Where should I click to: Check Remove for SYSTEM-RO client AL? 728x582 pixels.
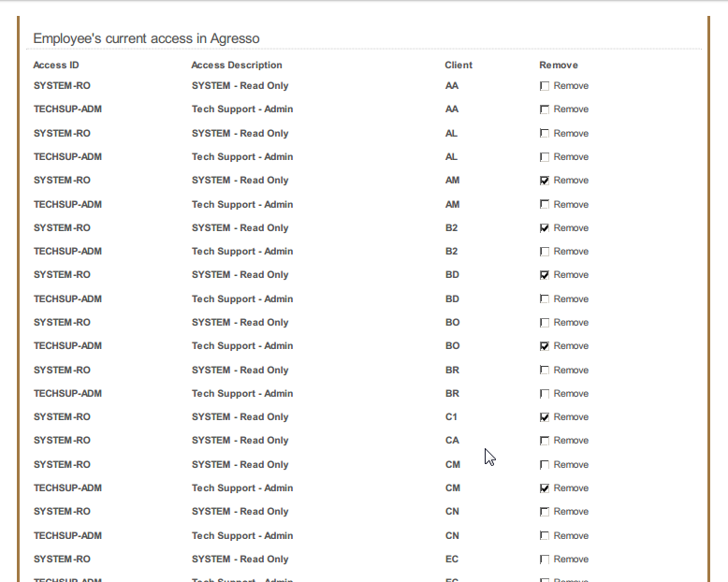(x=545, y=134)
